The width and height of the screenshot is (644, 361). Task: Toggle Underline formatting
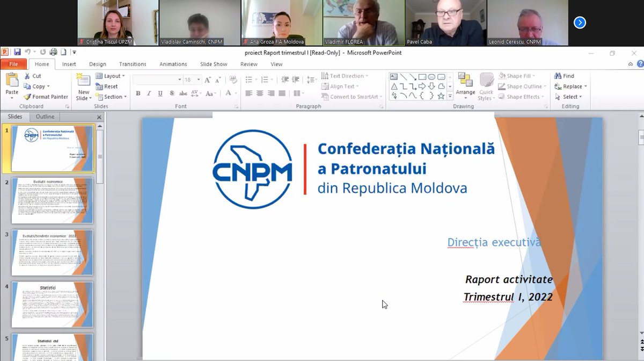160,93
